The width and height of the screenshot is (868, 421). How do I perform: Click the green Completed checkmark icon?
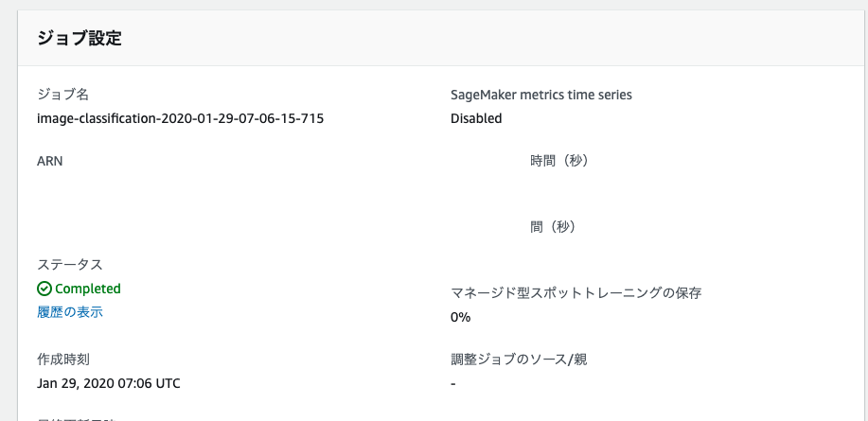tap(44, 289)
